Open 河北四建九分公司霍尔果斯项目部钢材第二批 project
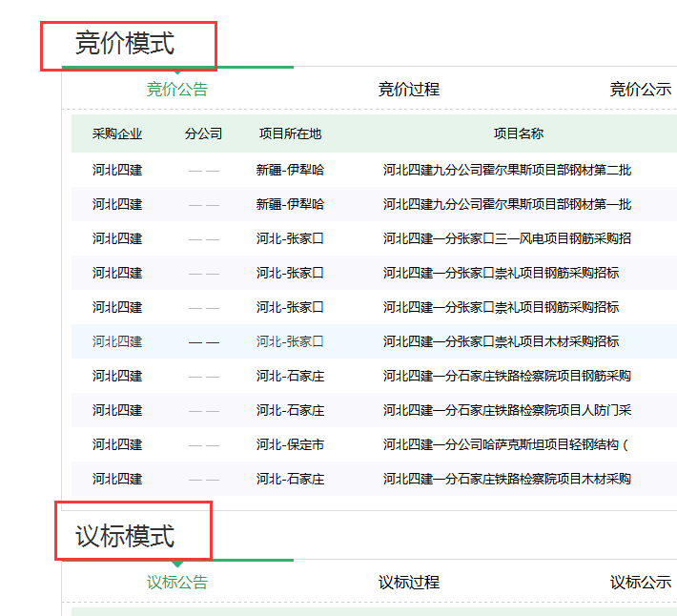The height and width of the screenshot is (616, 677). tap(507, 170)
